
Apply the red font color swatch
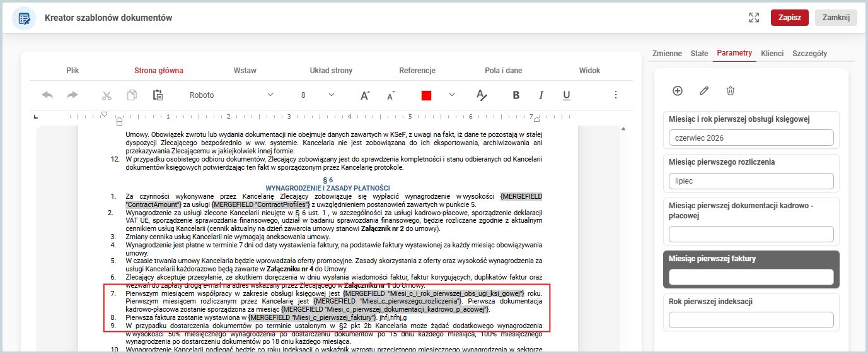tap(426, 95)
